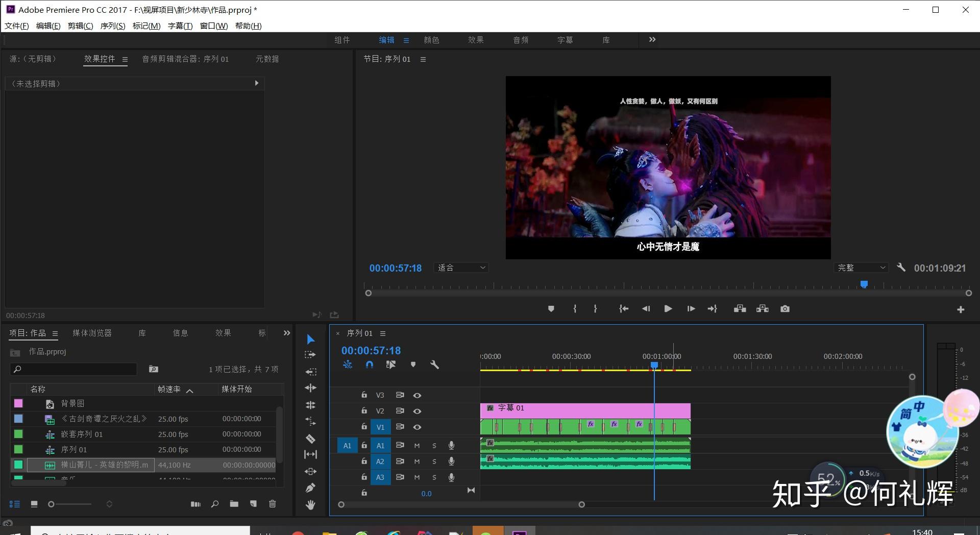The width and height of the screenshot is (980, 535).
Task: Open the playback resolution dropdown showing 完整
Action: tap(862, 267)
